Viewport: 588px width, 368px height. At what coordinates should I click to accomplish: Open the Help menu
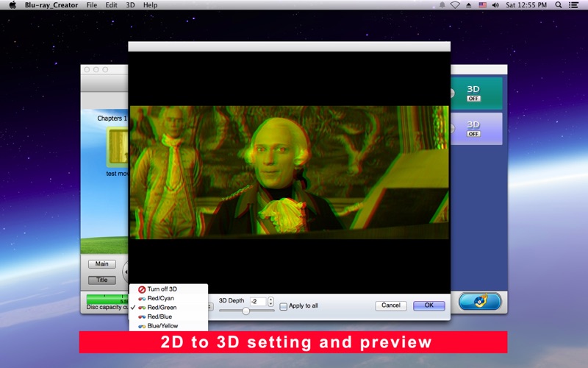150,5
